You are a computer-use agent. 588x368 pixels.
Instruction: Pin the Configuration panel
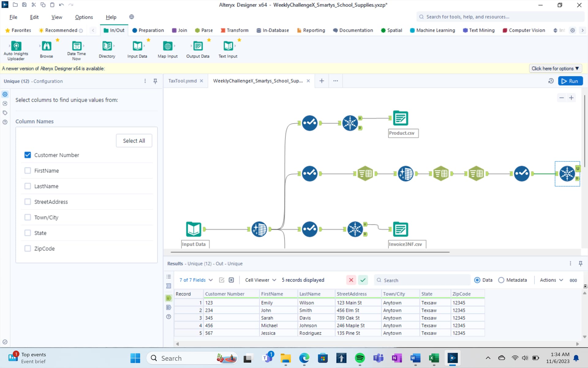(x=155, y=81)
